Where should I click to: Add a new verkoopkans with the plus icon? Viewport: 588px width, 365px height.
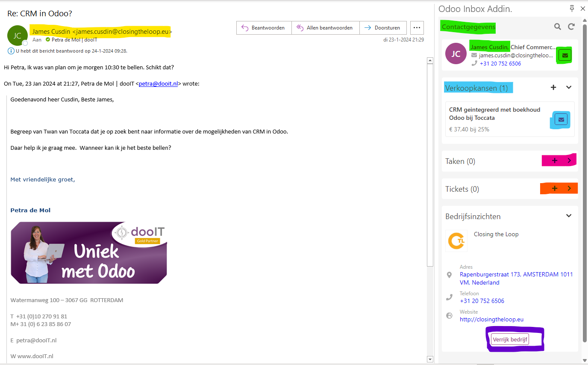[x=553, y=87]
